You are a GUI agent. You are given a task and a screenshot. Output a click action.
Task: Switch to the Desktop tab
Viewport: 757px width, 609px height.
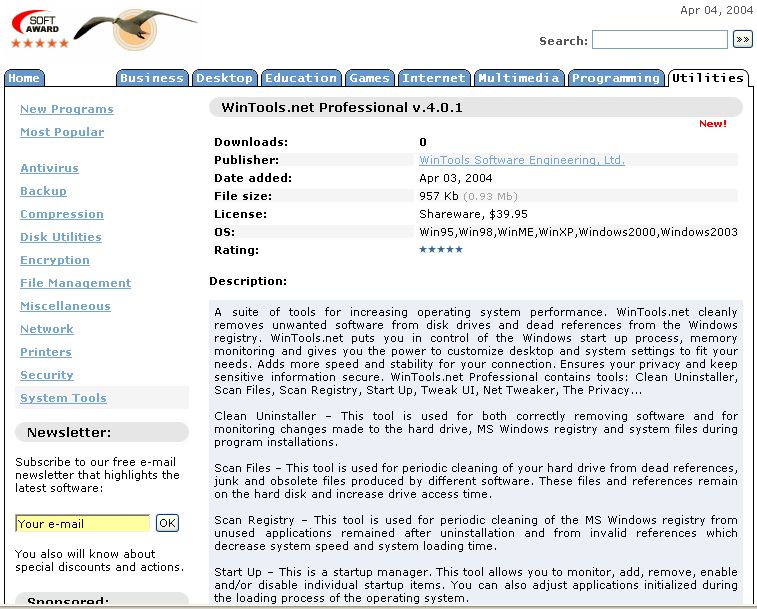224,78
